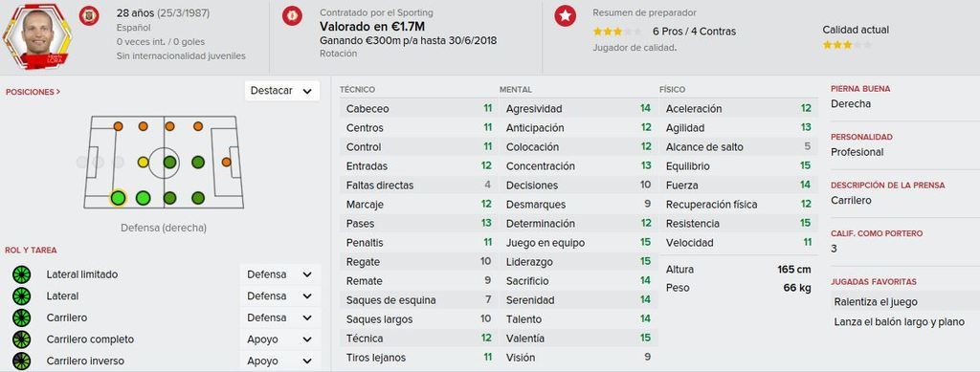Open the Destacar dropdown
The height and width of the screenshot is (372, 980).
click(282, 91)
